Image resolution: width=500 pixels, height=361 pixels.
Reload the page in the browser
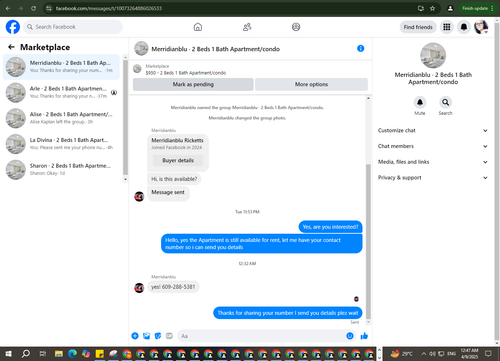tap(33, 8)
